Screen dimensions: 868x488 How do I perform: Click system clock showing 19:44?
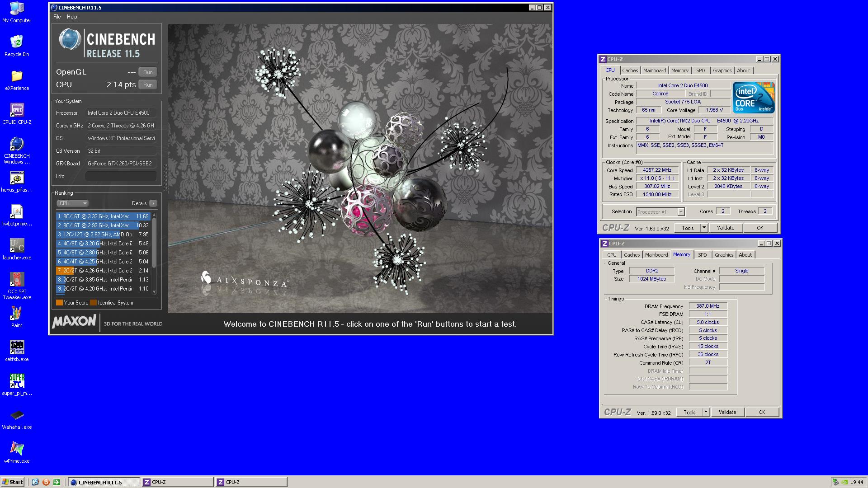point(857,482)
